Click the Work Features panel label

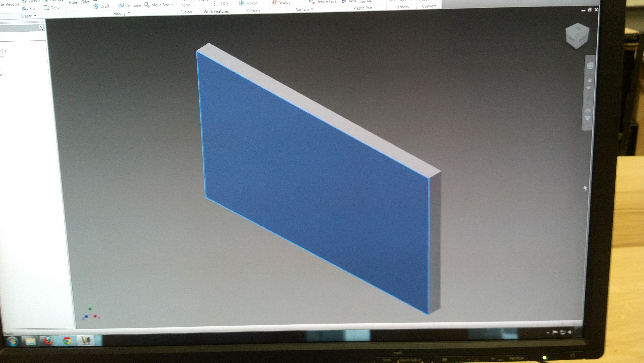tap(216, 11)
